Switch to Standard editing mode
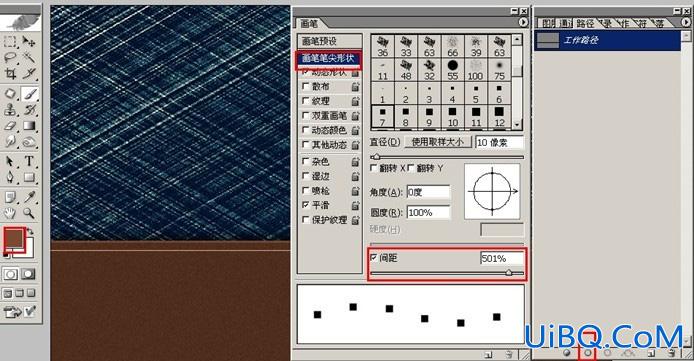 [x=10, y=274]
